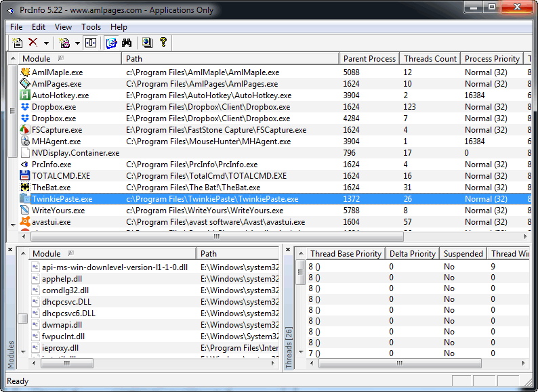Click thread count 57 for avastui.exe
Viewport: 538px width, 392px height.
click(408, 222)
